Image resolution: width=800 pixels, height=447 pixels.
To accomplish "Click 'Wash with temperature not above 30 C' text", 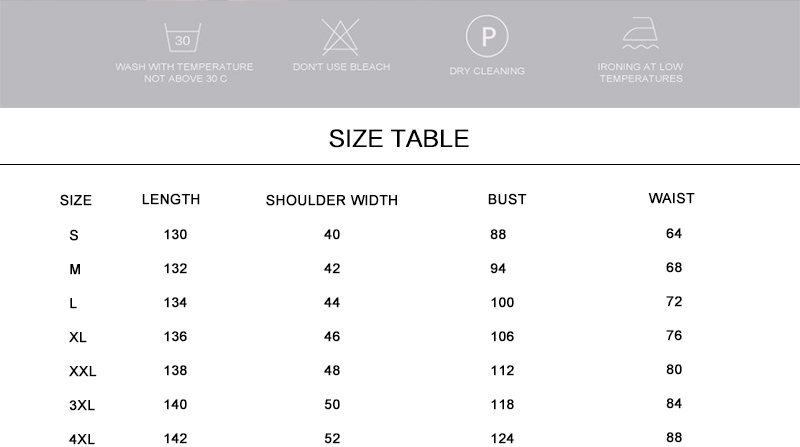I will [185, 72].
